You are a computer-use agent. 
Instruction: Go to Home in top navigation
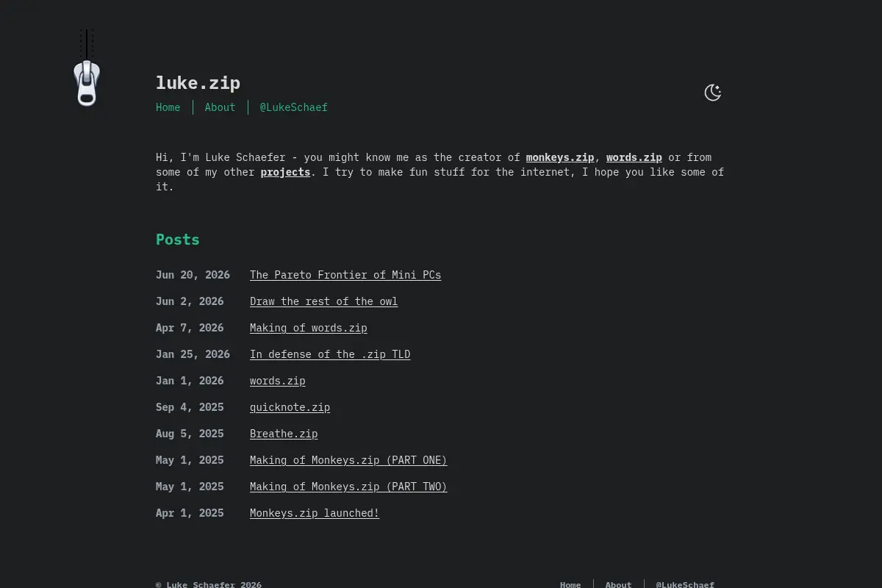tap(168, 107)
